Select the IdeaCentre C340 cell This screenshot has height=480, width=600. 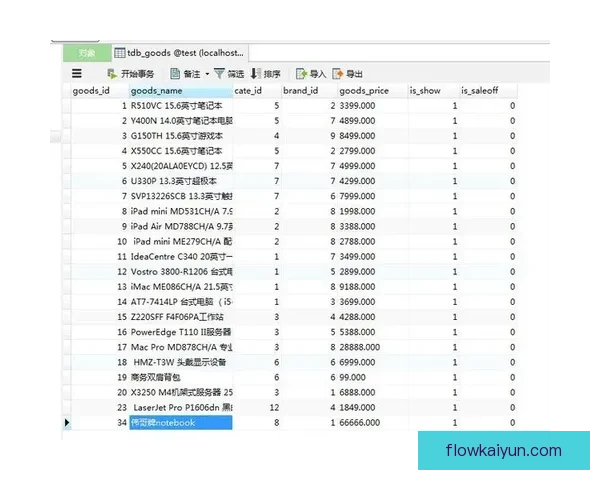coord(181,257)
